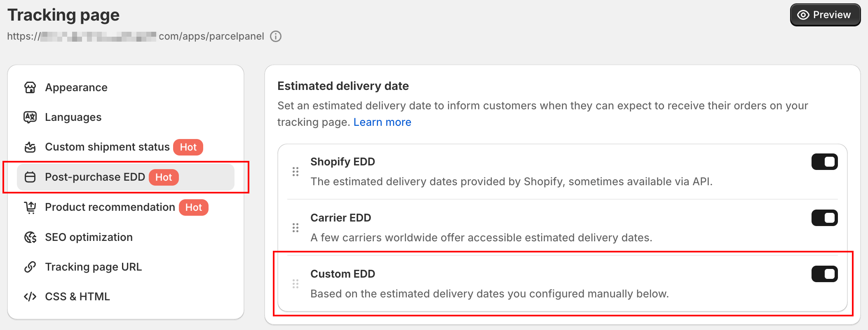
Task: Click the Appearance storefront icon
Action: pos(30,87)
